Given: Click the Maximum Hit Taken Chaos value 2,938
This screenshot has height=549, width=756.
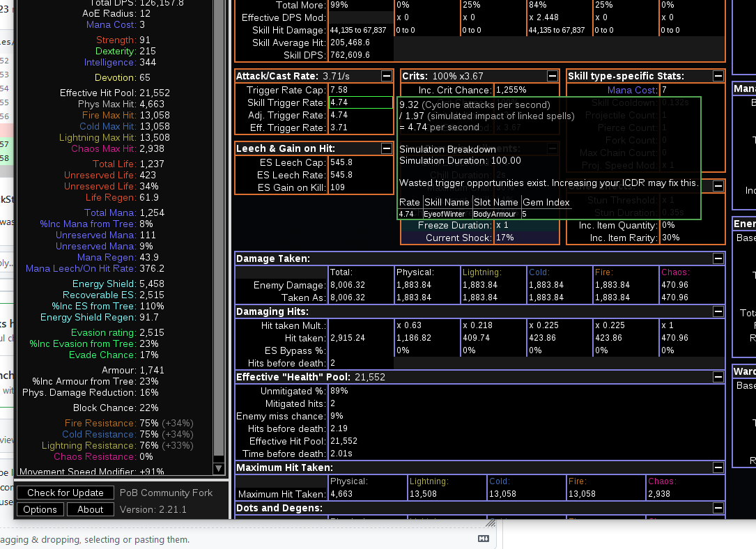Looking at the screenshot, I should pyautogui.click(x=659, y=494).
